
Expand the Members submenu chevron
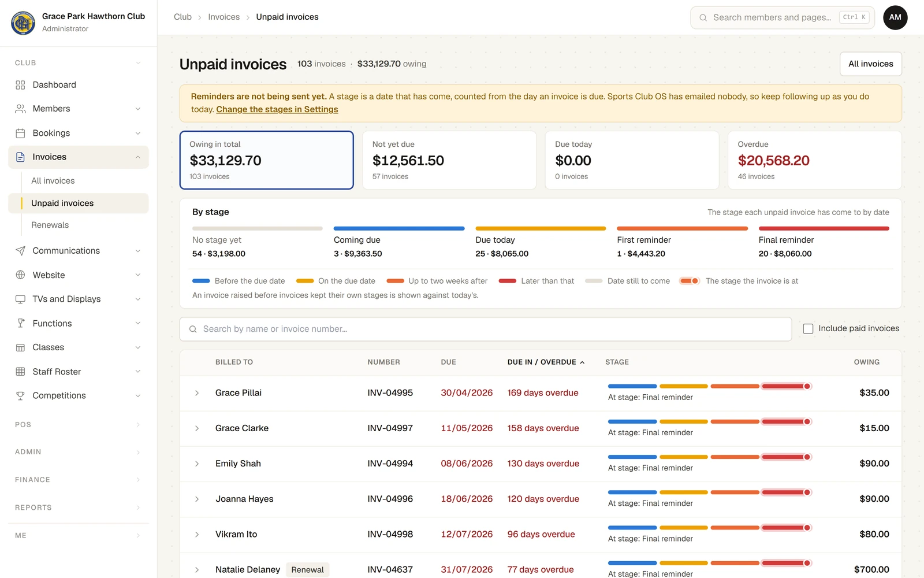coord(138,109)
